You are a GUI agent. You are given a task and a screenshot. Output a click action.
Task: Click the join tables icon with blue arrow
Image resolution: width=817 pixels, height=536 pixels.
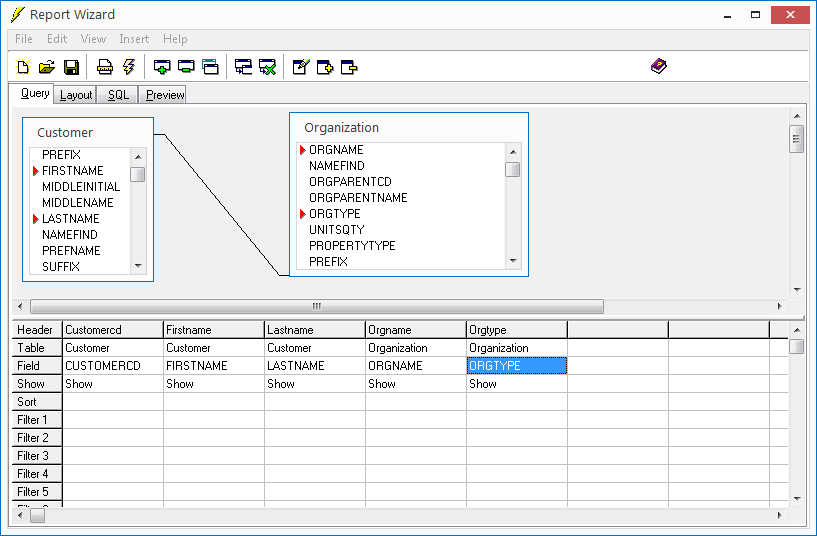point(243,67)
